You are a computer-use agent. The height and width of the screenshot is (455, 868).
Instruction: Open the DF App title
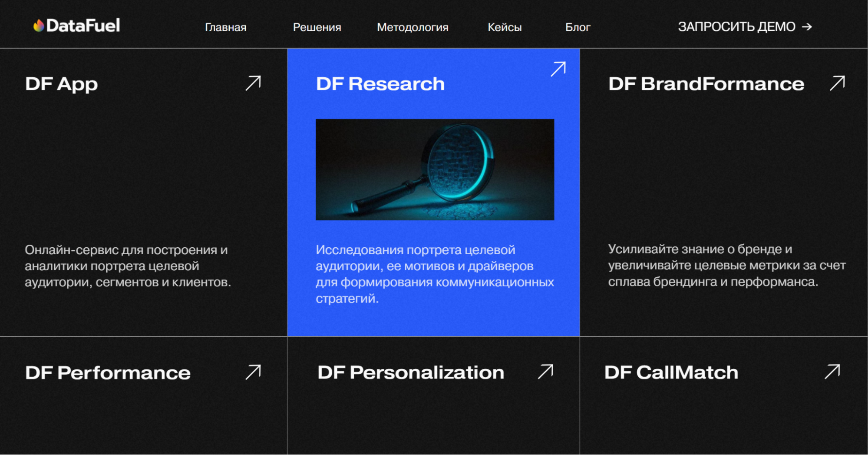(x=61, y=84)
